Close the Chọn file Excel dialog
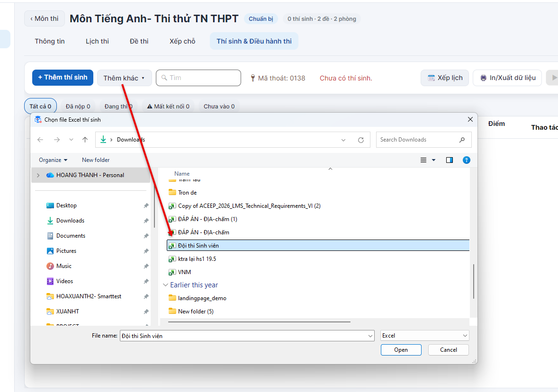Viewport: 558px width, 392px height. point(470,119)
